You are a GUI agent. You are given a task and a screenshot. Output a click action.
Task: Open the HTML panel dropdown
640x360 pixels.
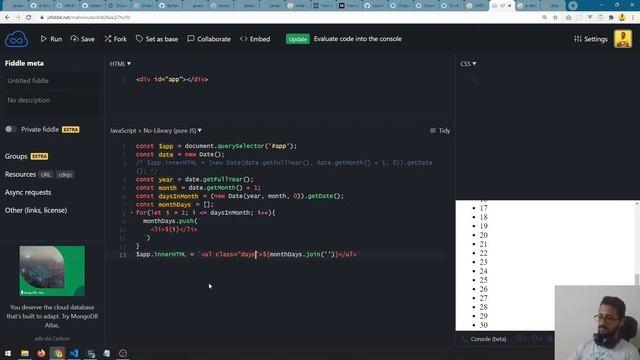click(120, 64)
